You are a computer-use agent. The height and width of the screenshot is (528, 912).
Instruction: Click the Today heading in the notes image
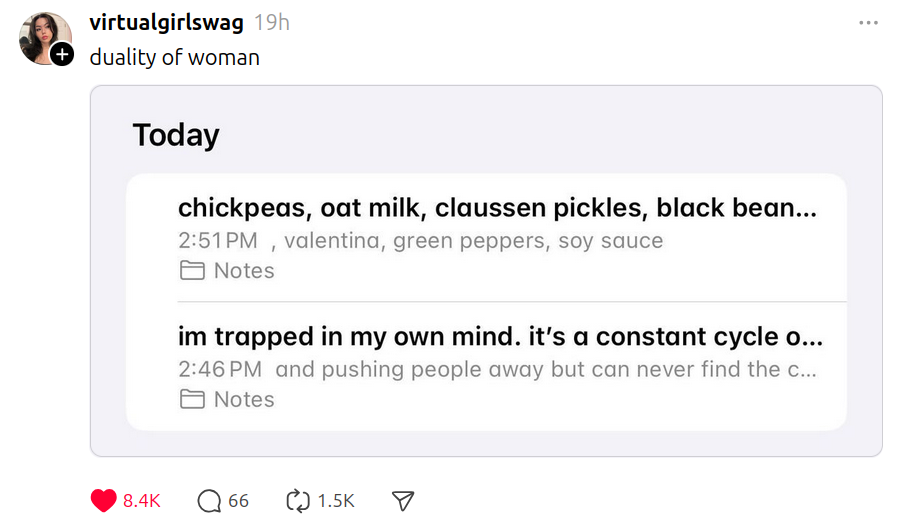pyautogui.click(x=176, y=135)
